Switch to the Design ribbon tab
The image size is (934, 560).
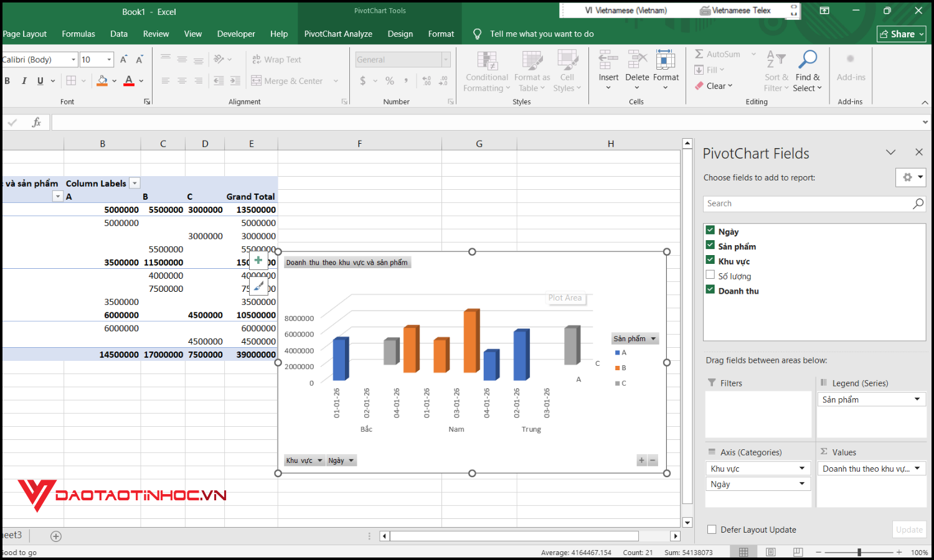pos(400,34)
